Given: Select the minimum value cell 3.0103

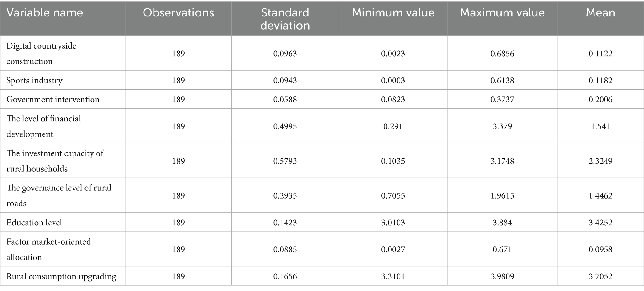Looking at the screenshot, I should click(x=393, y=223).
